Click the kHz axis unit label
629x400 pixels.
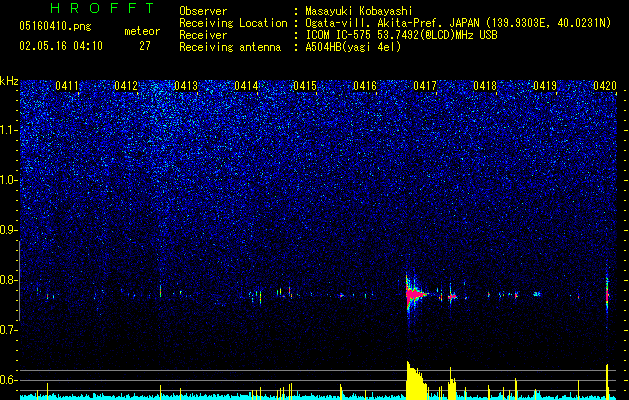[x=9, y=81]
